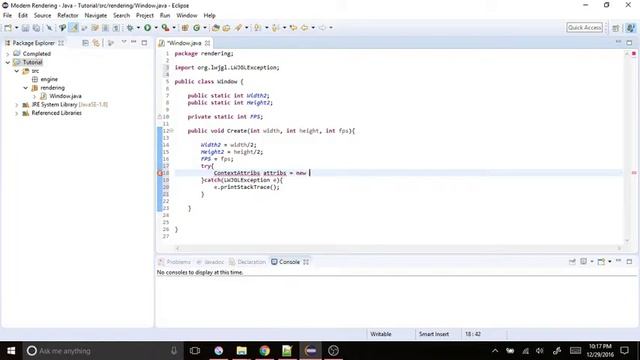Click the Save toolbar icon
This screenshot has width=640, height=360.
point(25,28)
